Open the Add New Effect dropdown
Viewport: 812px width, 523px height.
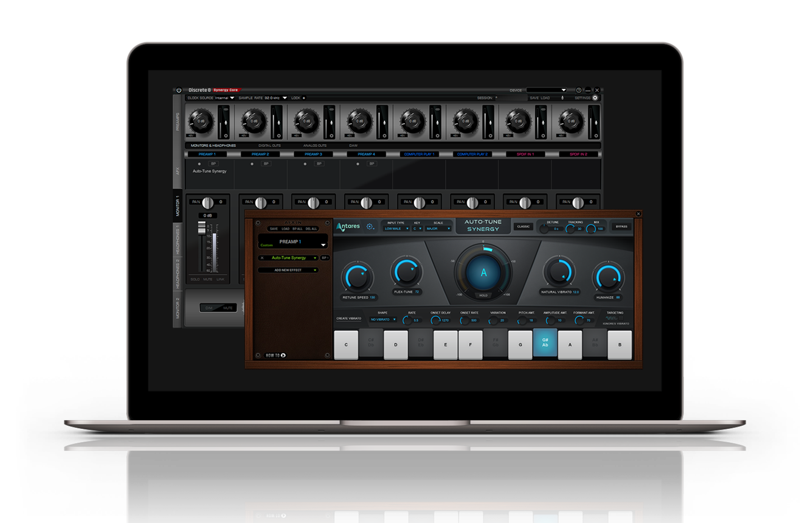coord(288,270)
